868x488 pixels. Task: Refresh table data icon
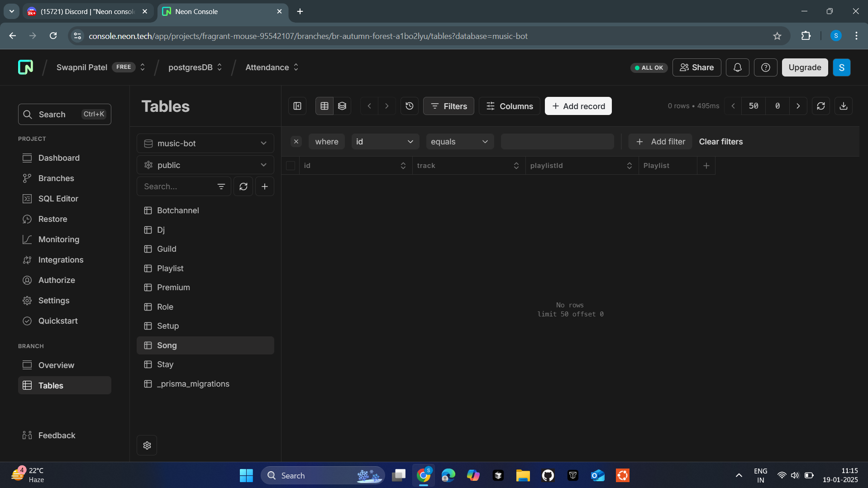pyautogui.click(x=821, y=106)
